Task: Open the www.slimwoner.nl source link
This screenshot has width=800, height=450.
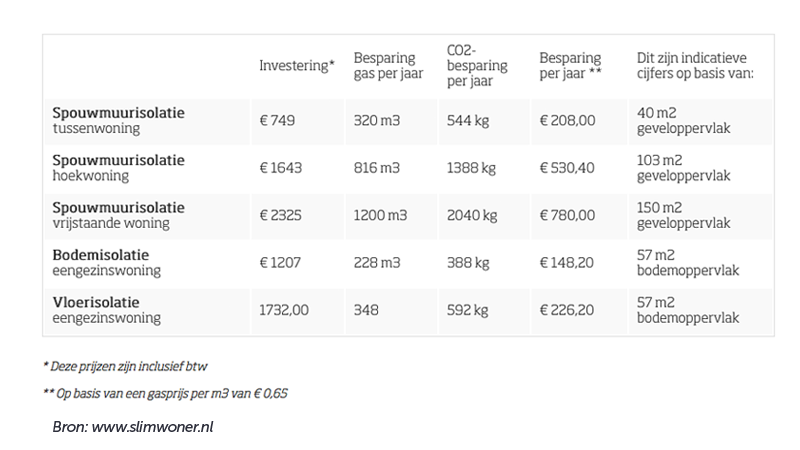Action: pos(152,427)
